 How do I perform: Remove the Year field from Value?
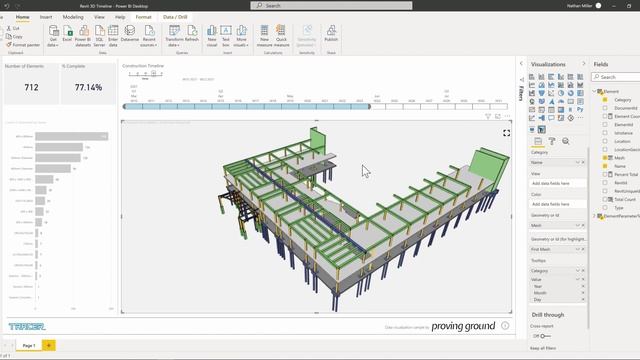(x=583, y=286)
